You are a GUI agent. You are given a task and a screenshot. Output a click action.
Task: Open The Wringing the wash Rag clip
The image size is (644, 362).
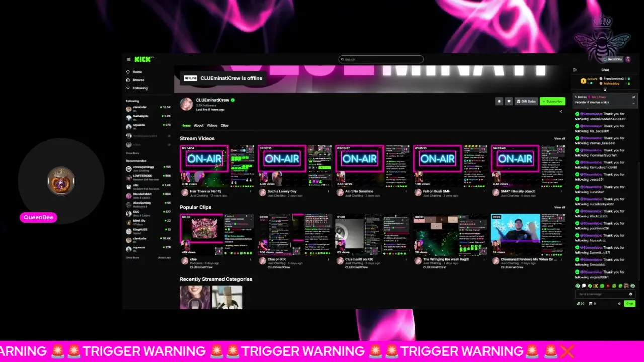pos(450,235)
